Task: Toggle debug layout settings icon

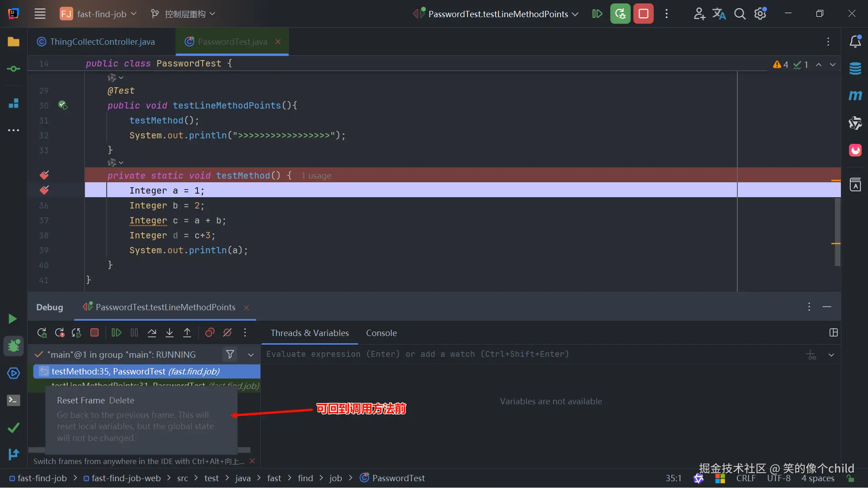Action: 834,332
